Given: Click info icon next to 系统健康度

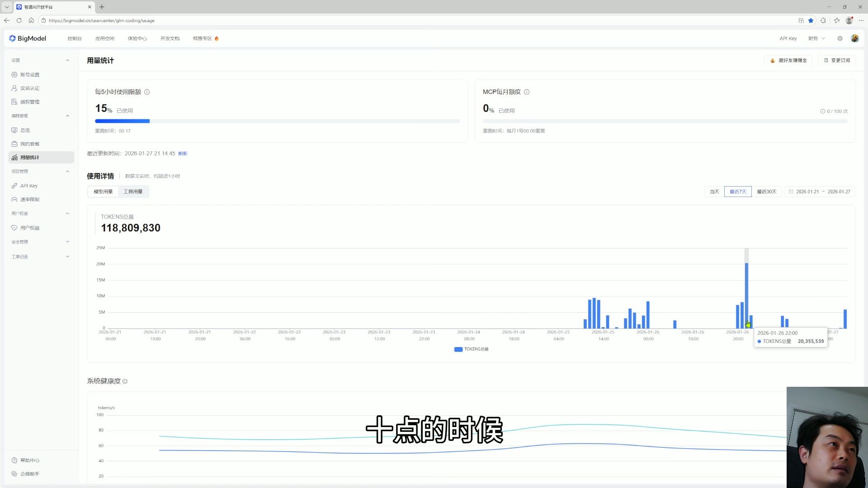Looking at the screenshot, I should tap(125, 381).
